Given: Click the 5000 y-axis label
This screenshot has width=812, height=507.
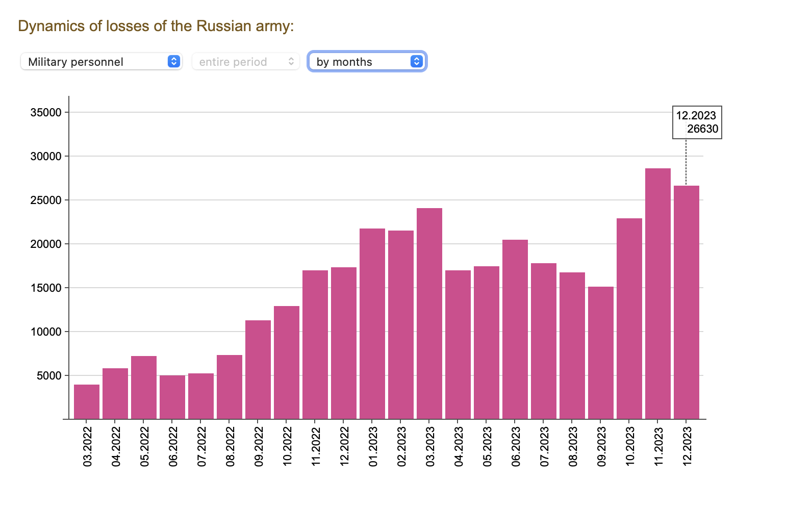Looking at the screenshot, I should point(49,375).
